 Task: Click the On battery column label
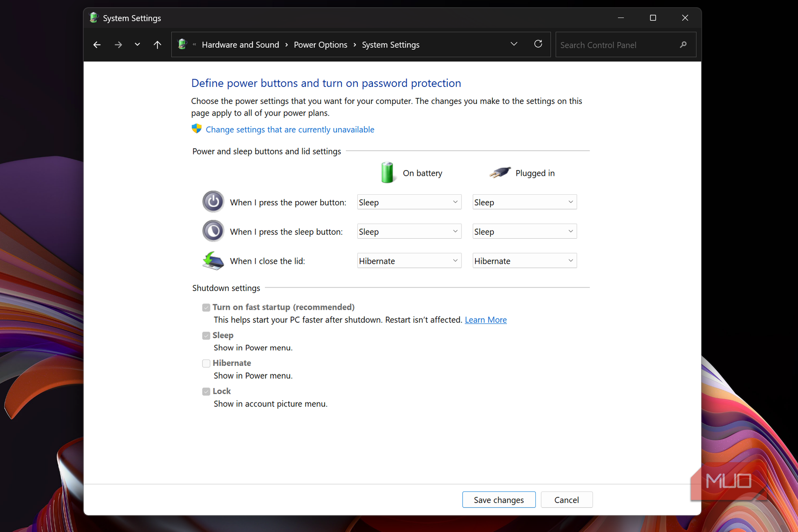coord(422,173)
